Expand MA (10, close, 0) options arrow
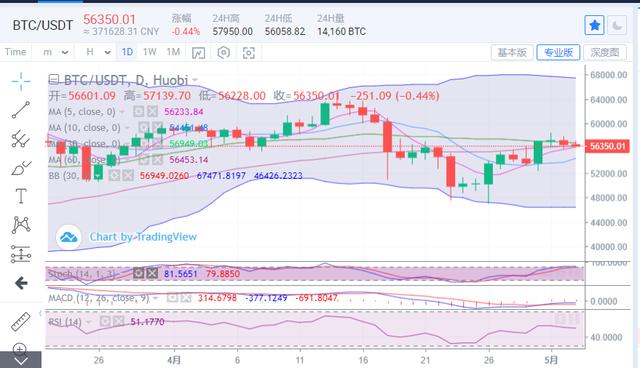The image size is (640, 368). [x=127, y=128]
